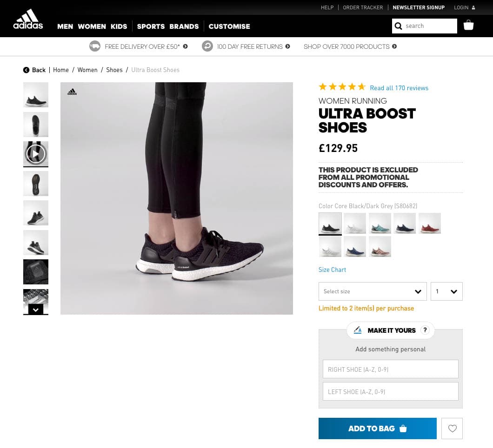Open the quantity dropdown
493x448 pixels.
point(446,291)
